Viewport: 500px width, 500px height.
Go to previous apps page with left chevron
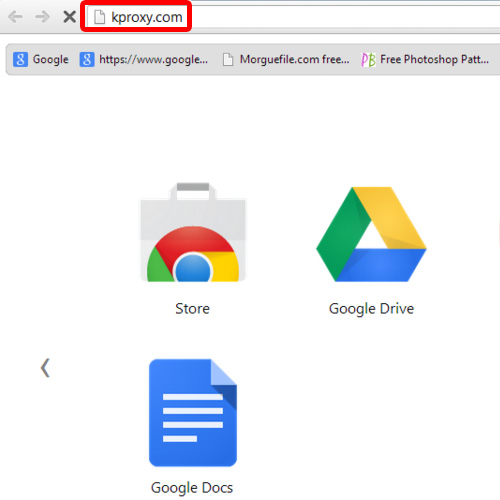click(45, 368)
